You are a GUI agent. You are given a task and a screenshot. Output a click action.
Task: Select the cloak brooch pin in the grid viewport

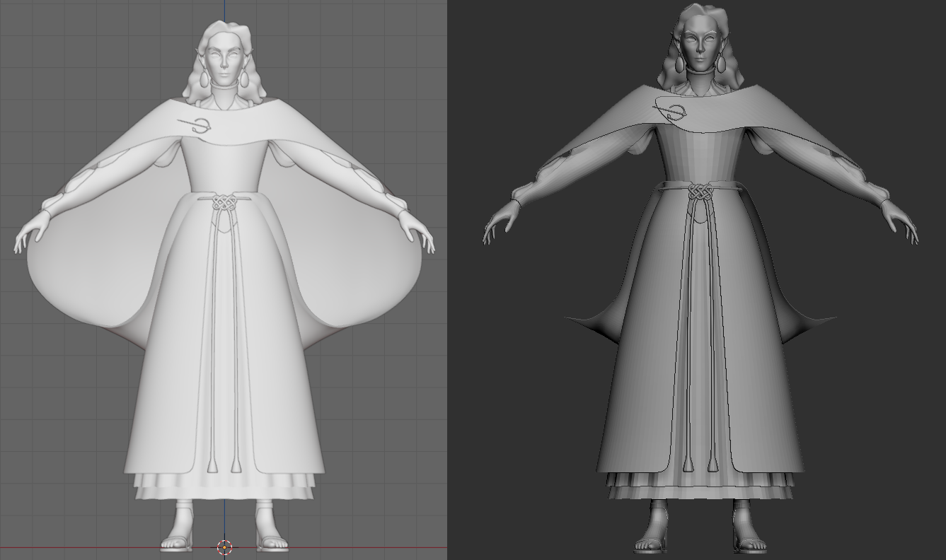point(195,125)
